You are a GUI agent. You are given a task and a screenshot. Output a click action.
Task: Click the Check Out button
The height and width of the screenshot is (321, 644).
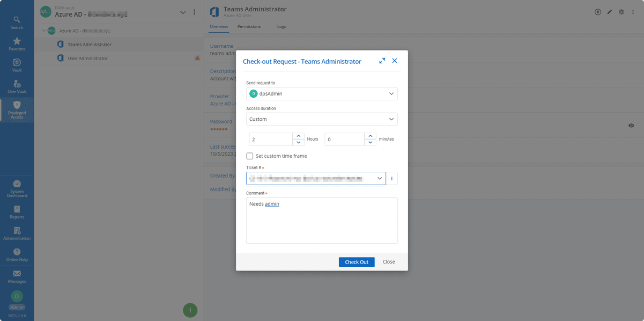point(357,262)
